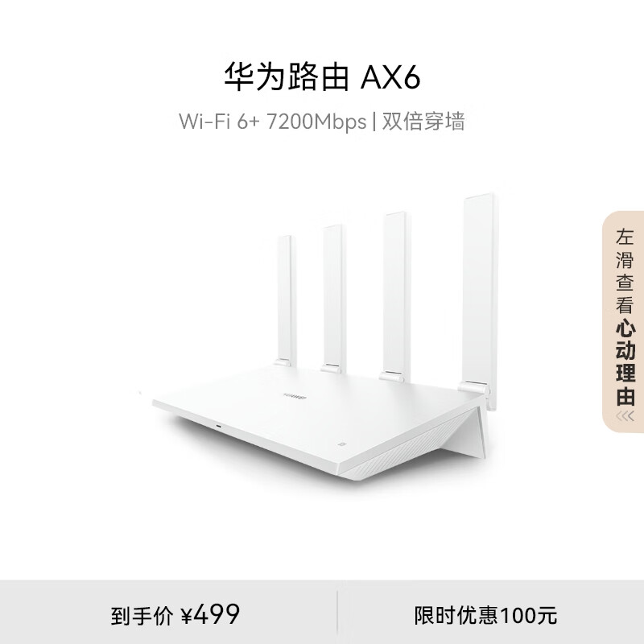
Task: Click the ¥499 price figure
Action: click(x=210, y=615)
